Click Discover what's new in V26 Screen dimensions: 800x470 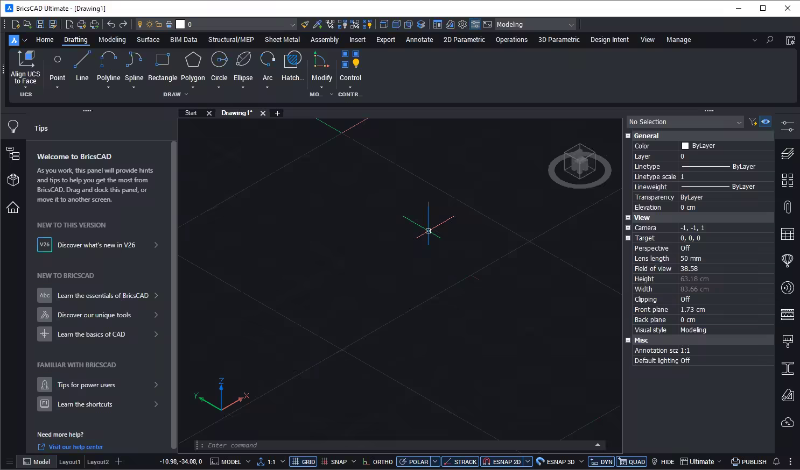[98, 244]
